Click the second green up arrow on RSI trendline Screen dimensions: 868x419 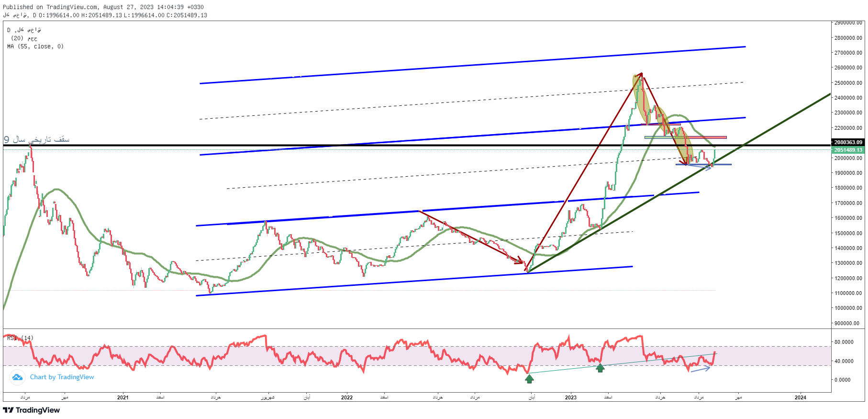600,368
